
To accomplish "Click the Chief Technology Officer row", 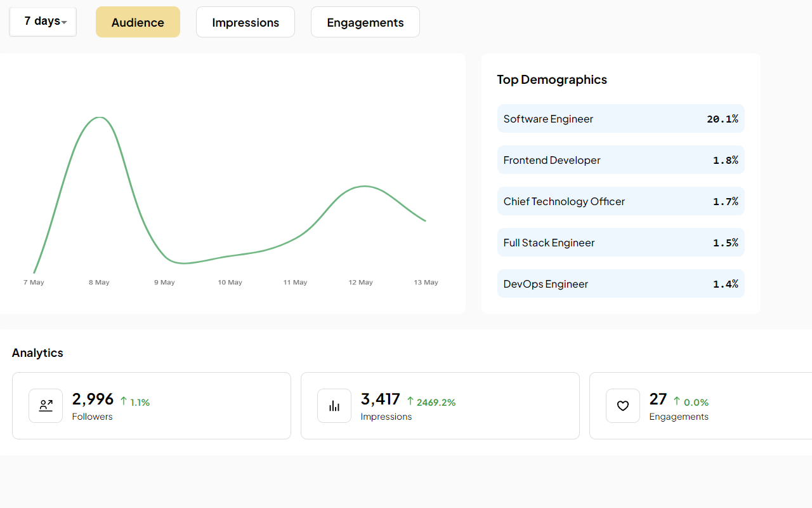I will tap(620, 201).
